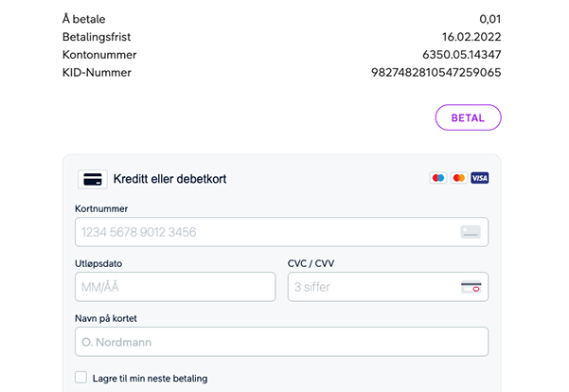
Task: Click the Betalingsfrist date 16.02.2022
Action: tap(471, 37)
